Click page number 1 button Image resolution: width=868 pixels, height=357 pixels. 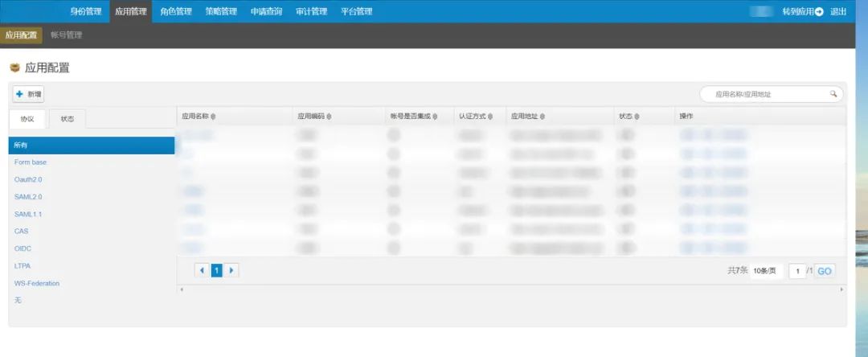[x=217, y=271]
